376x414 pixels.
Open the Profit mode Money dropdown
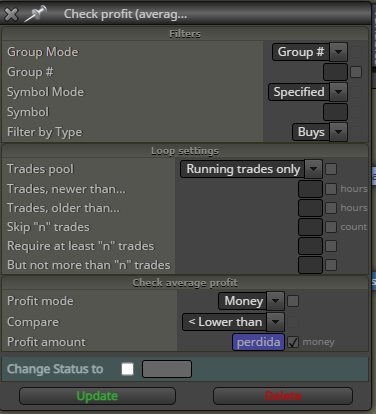tap(275, 301)
